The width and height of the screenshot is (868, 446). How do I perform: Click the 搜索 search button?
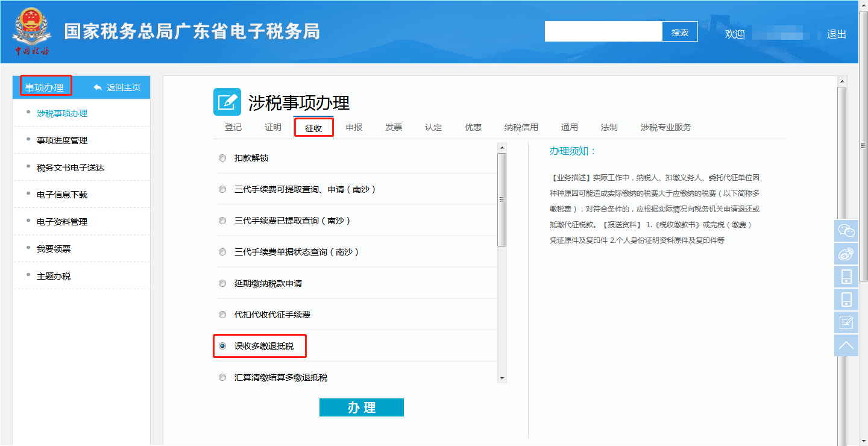click(x=680, y=32)
